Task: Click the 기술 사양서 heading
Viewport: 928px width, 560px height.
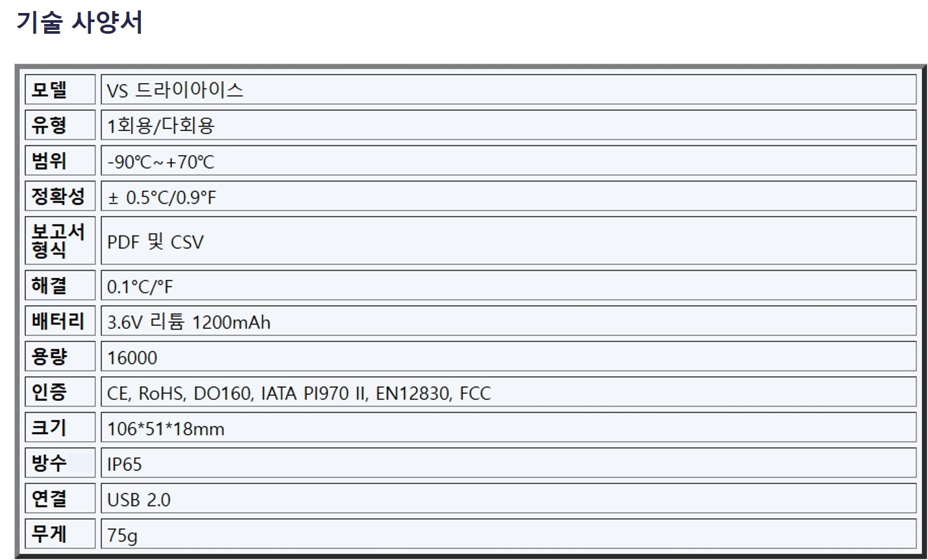Action: tap(79, 23)
